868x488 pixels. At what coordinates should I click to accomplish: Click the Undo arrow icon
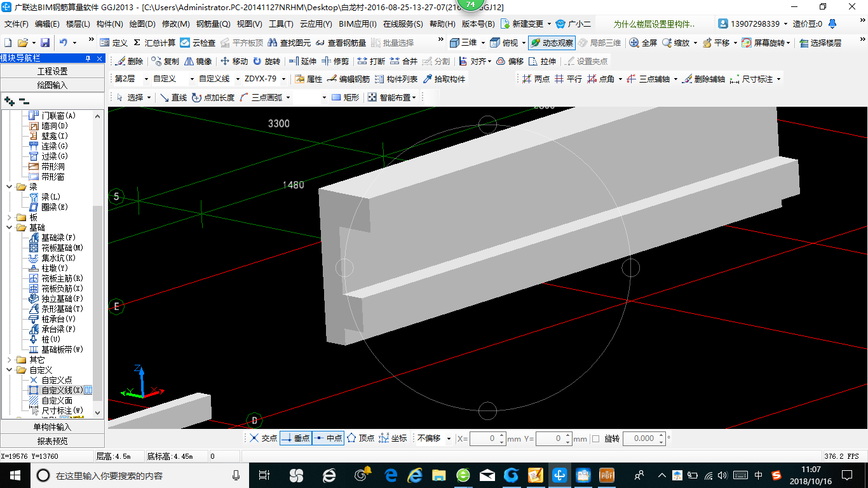click(64, 43)
